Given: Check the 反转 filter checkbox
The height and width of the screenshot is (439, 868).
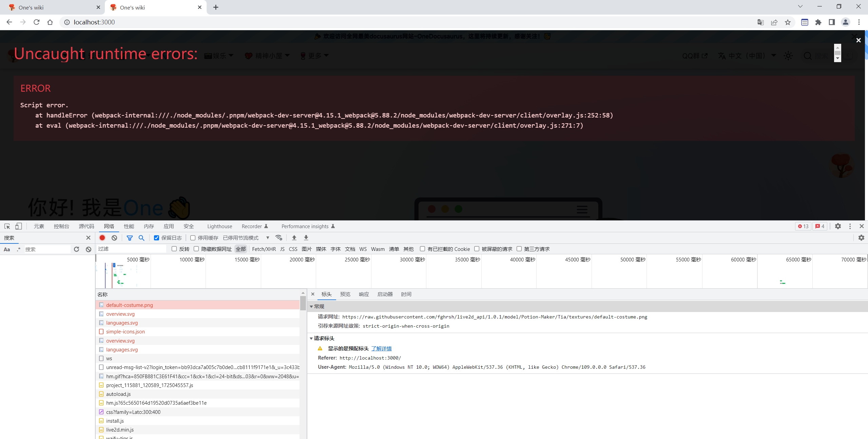Looking at the screenshot, I should [174, 249].
